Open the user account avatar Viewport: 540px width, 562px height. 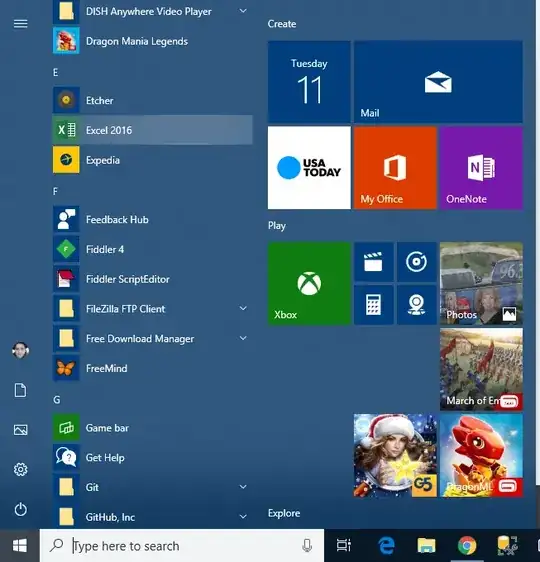coord(20,351)
